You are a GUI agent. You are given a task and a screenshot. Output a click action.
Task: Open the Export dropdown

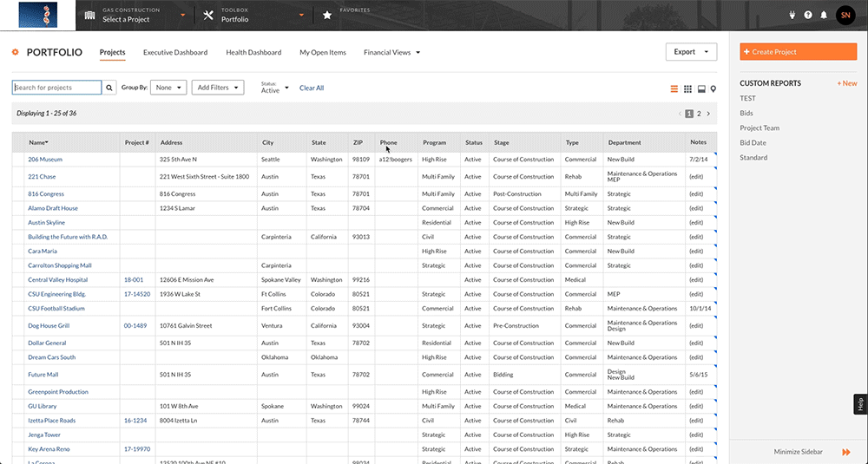[691, 52]
